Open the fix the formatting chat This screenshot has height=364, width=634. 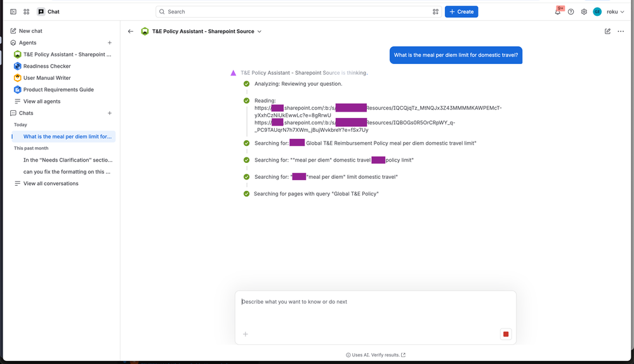[67, 172]
